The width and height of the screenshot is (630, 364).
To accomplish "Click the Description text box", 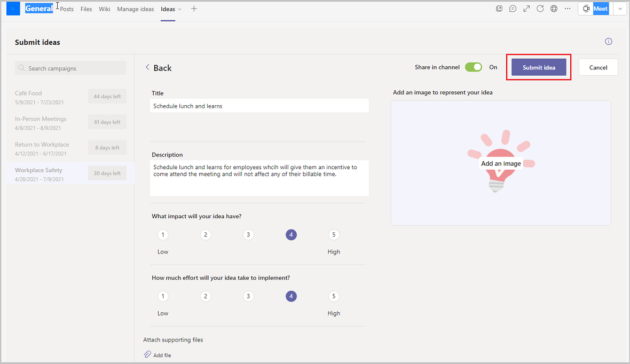I will point(259,178).
